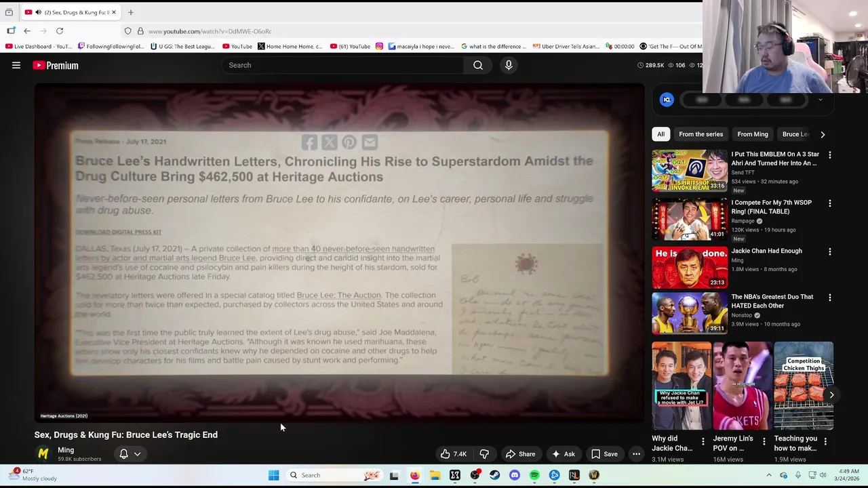
Task: Open Jackie Chan Had Enough thumbnail
Action: coord(690,268)
